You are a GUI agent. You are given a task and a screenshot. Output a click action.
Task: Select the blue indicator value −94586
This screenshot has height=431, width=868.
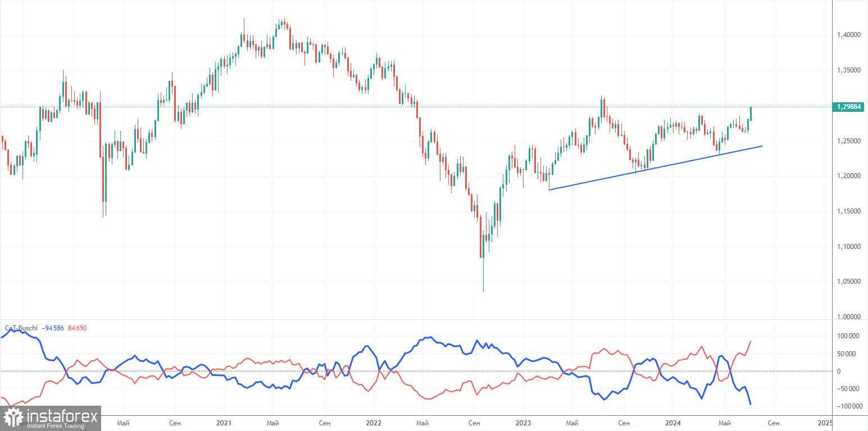coord(53,328)
